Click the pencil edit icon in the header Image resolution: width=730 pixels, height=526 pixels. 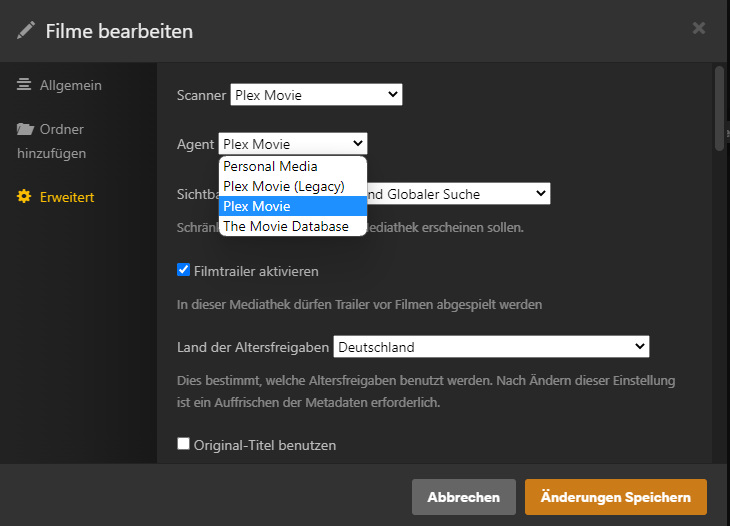26,31
